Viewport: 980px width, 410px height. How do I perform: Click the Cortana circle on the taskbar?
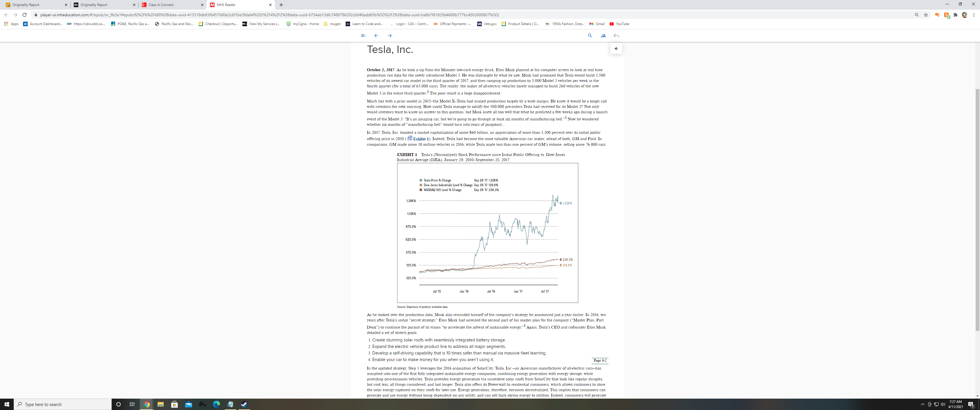pyautogui.click(x=118, y=404)
